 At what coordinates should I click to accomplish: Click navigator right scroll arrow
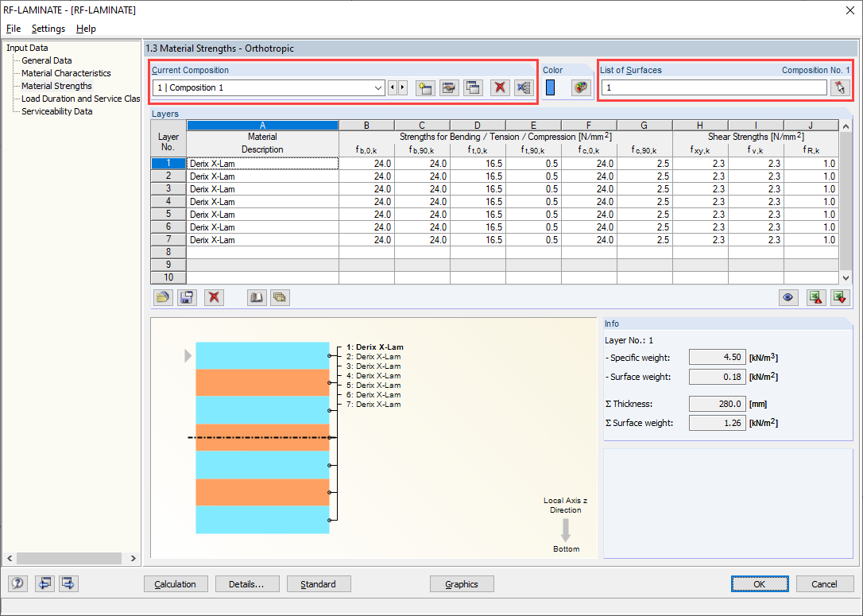[x=134, y=558]
